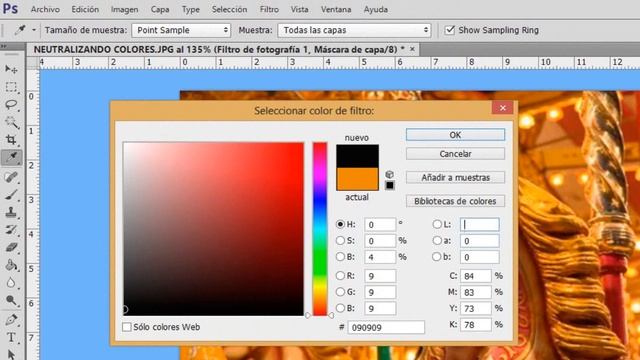Viewport: 640px width, 360px height.
Task: Open the Type menu
Action: [191, 9]
